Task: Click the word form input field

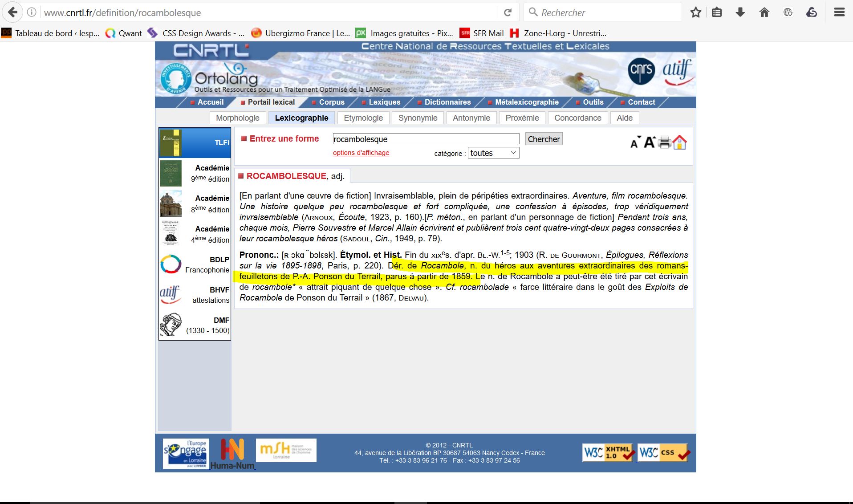Action: coord(426,139)
